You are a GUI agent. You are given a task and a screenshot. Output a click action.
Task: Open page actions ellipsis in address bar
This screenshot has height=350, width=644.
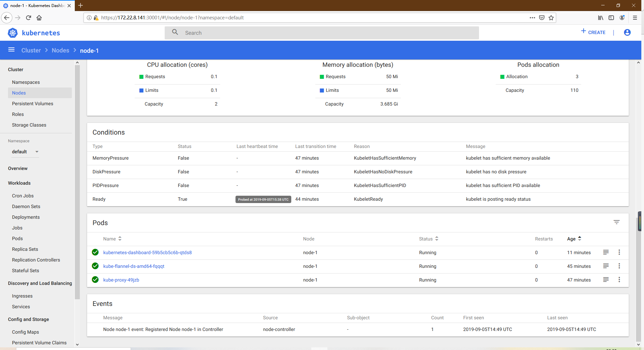pyautogui.click(x=532, y=18)
